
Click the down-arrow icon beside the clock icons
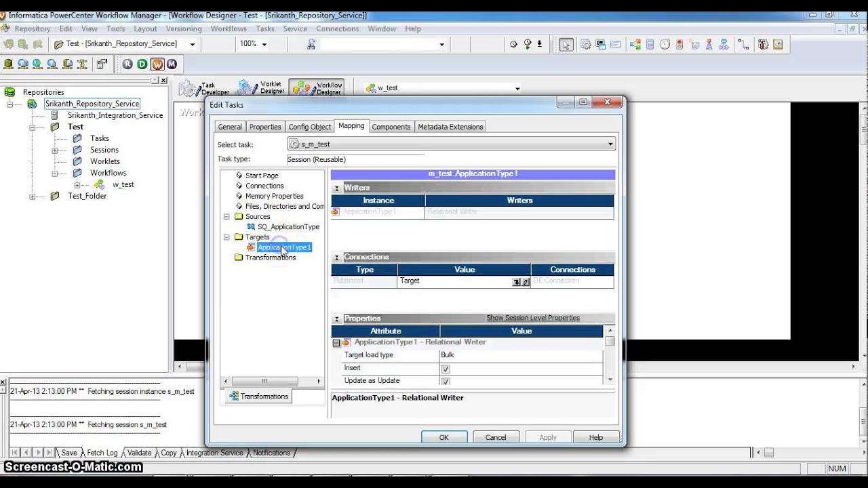click(540, 44)
